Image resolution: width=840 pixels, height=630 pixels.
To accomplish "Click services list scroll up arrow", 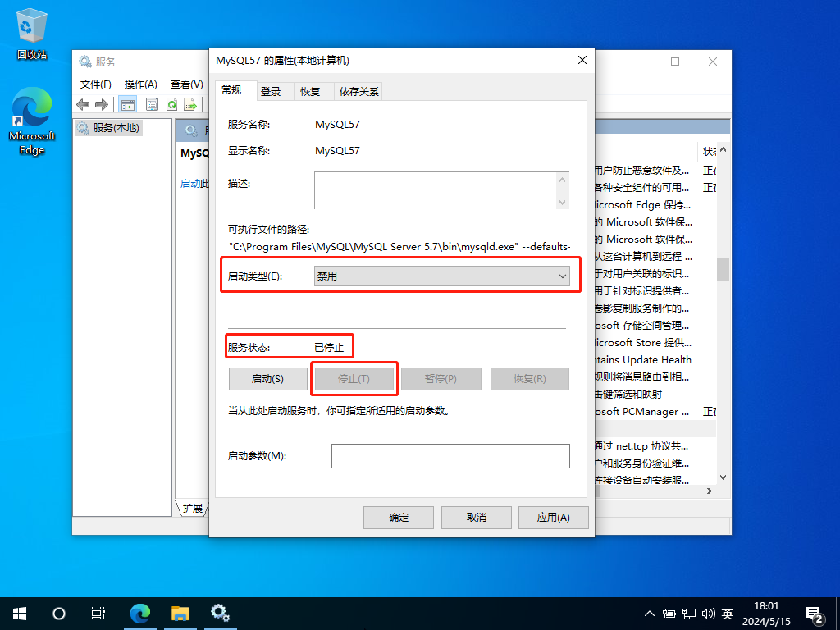I will pyautogui.click(x=724, y=150).
